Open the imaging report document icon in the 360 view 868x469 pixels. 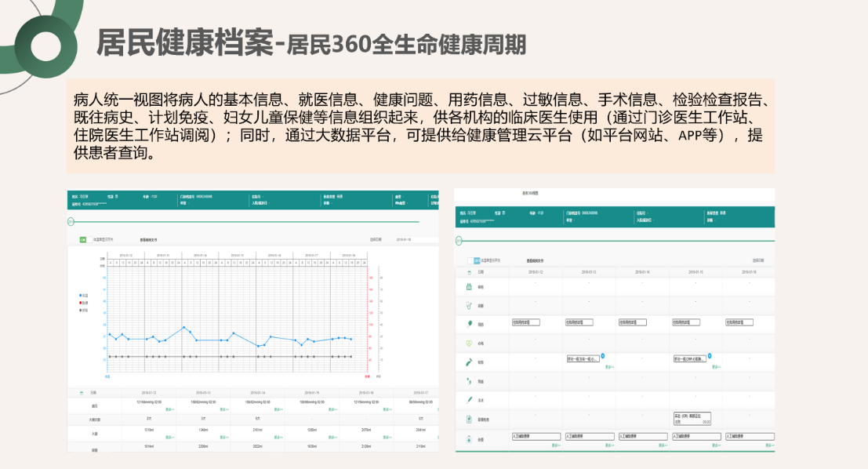469,419
